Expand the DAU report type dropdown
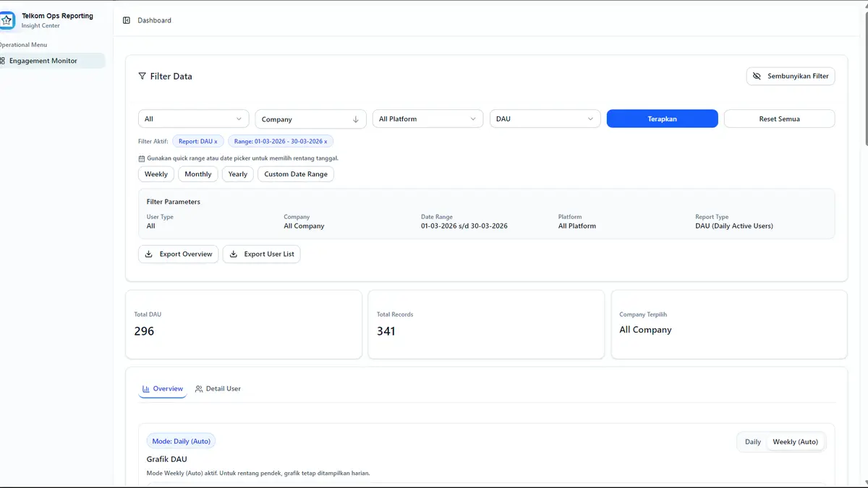Image resolution: width=868 pixels, height=488 pixels. (x=545, y=119)
